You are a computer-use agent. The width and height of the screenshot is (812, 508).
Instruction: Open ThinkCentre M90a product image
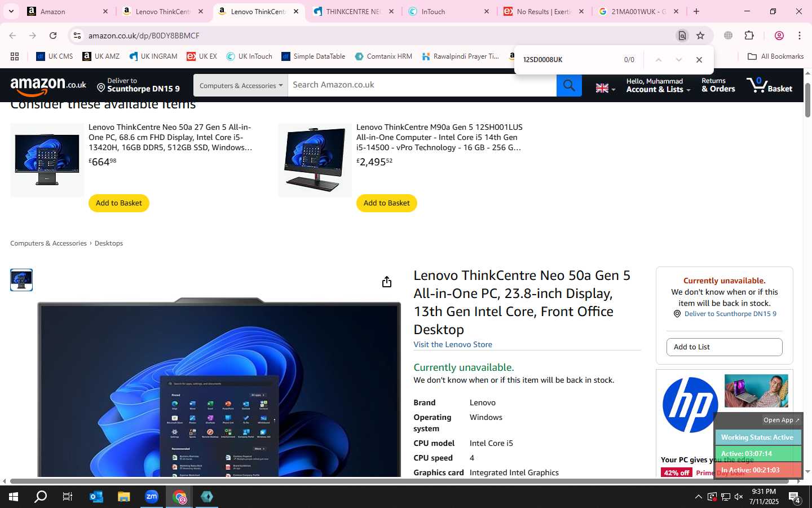(x=315, y=160)
